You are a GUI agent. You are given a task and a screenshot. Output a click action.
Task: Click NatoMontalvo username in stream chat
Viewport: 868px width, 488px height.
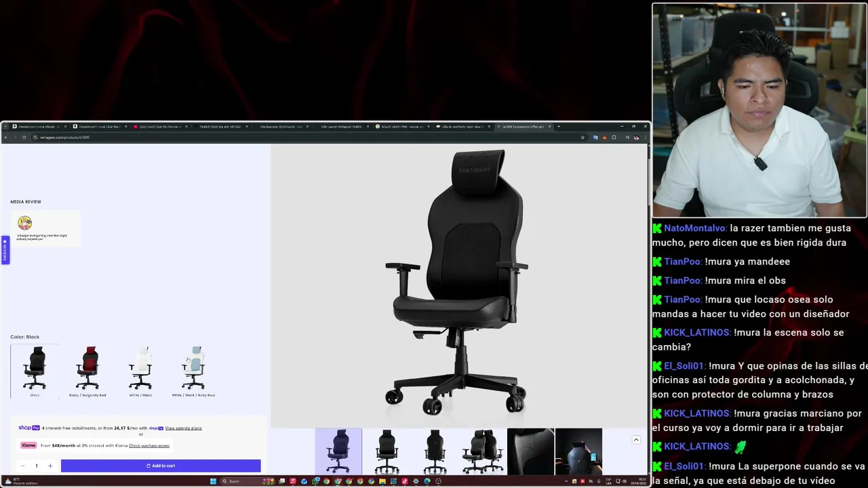click(695, 228)
